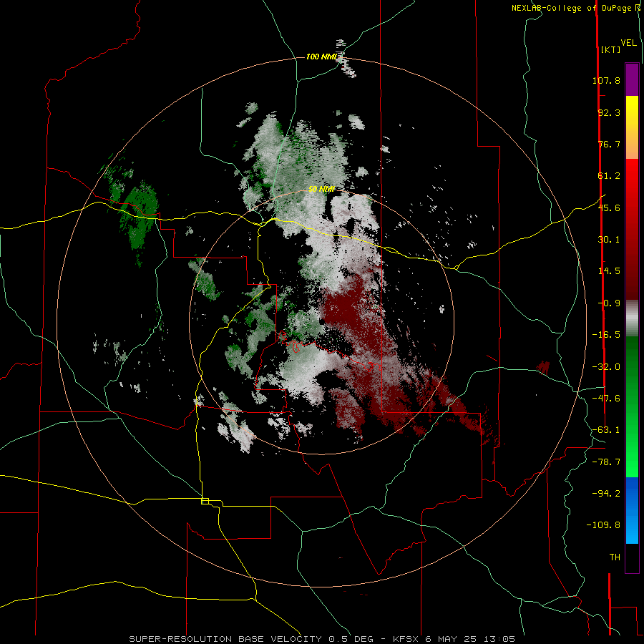Viewport: 644px width, 644px height.
Task: Click the 14.5 velocity scale value
Action: pyautogui.click(x=609, y=271)
